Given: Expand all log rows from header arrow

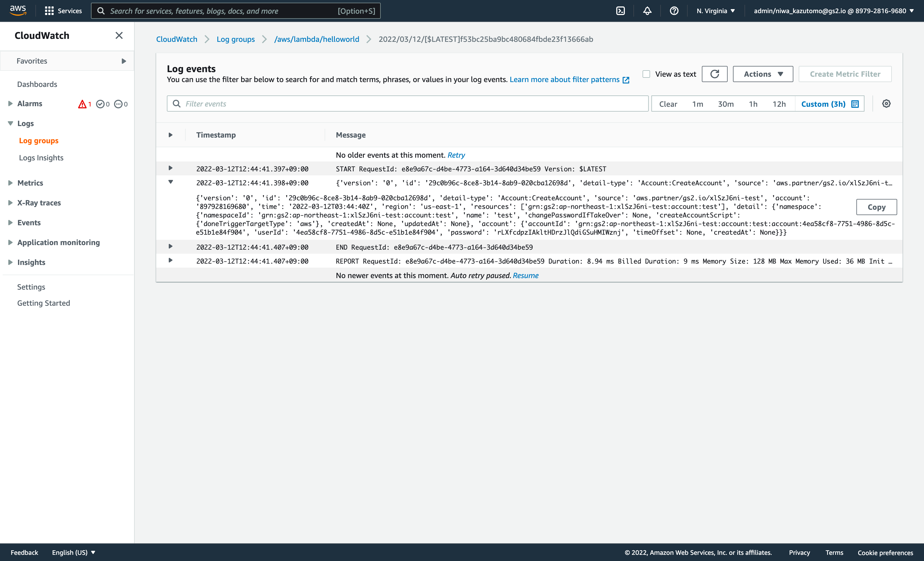Looking at the screenshot, I should 171,135.
